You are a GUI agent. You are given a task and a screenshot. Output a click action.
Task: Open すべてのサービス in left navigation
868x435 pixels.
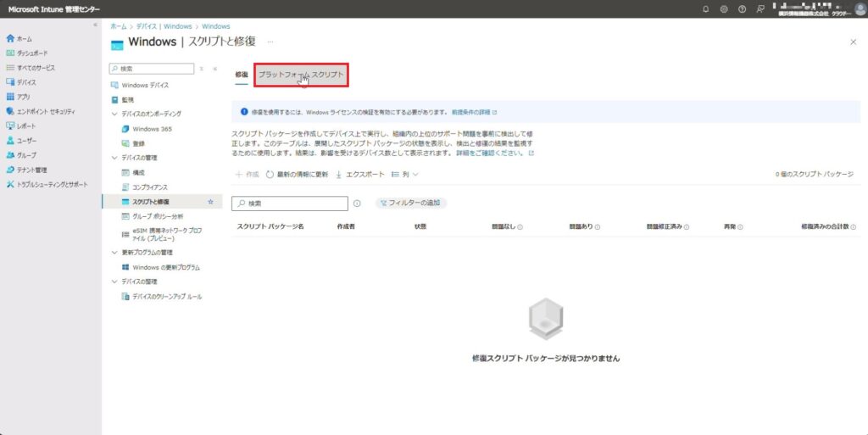pos(31,68)
